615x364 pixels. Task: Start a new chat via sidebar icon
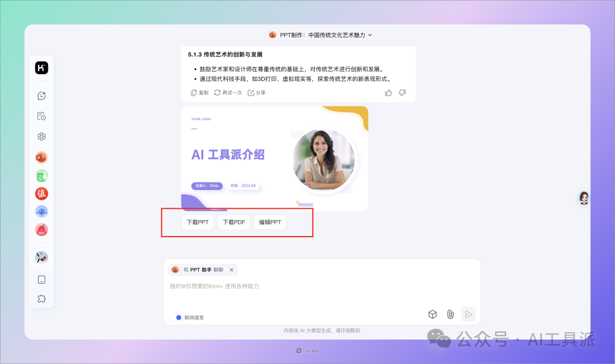click(42, 96)
